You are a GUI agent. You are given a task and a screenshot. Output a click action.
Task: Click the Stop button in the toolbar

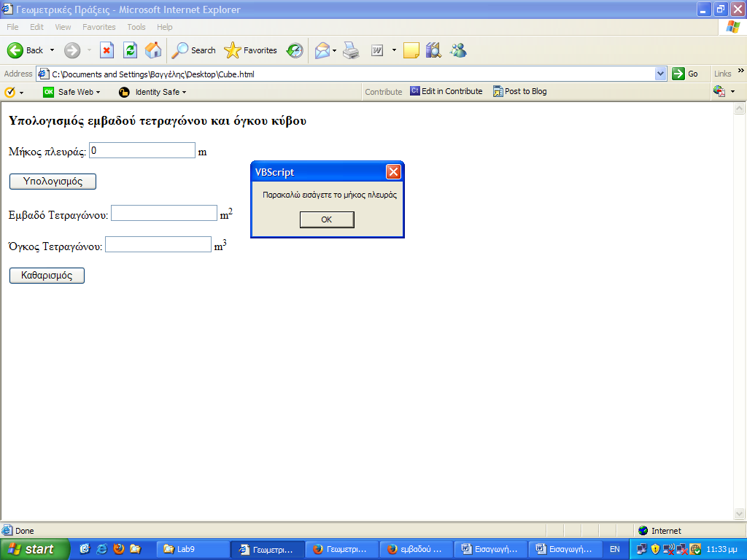(x=107, y=50)
